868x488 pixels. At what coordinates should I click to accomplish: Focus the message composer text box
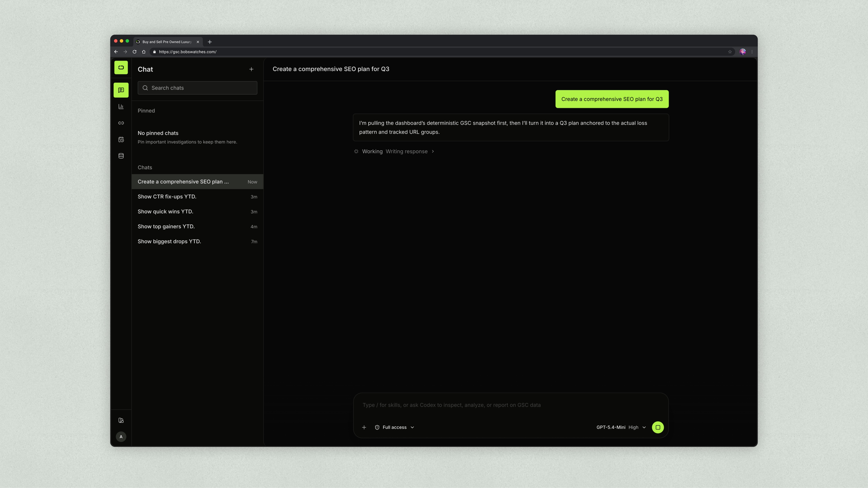click(510, 405)
